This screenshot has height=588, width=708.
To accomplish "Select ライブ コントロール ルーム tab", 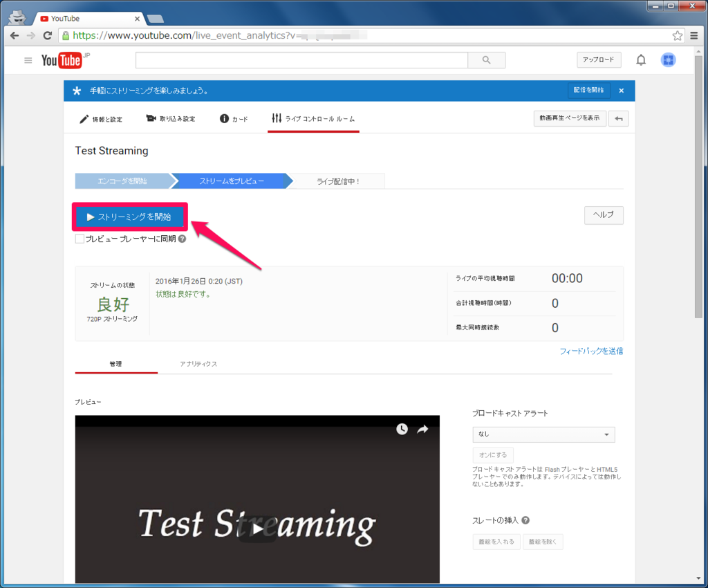I will tap(313, 119).
